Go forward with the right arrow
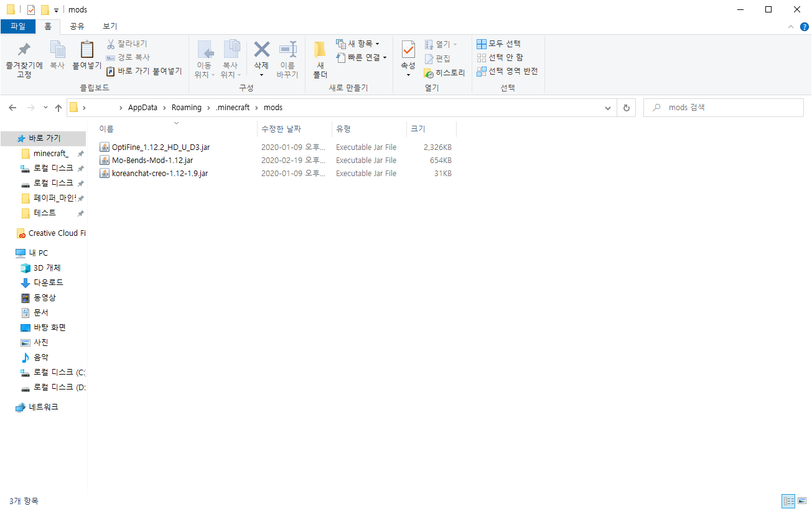This screenshot has width=812, height=509. click(x=31, y=108)
